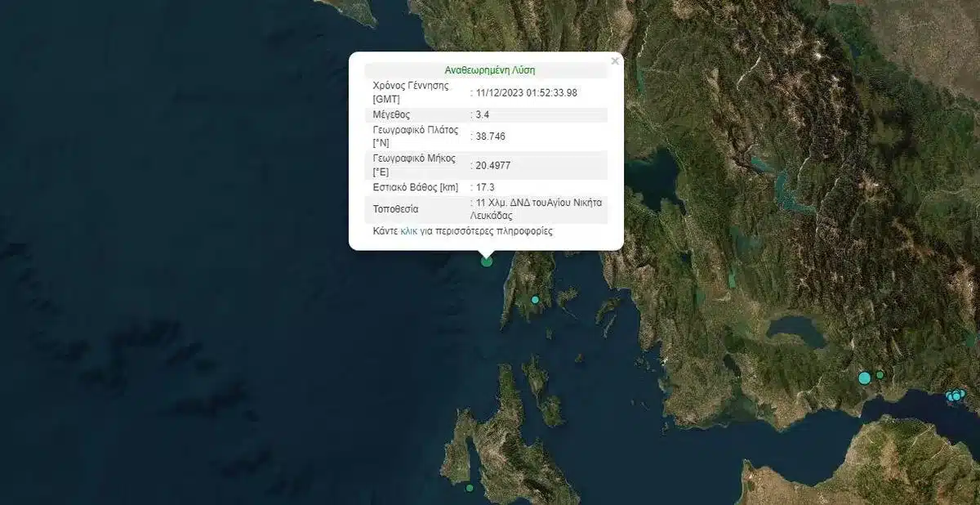Select the cyan marker cluster at the right edge
Viewport: 980px width, 505px height.
click(955, 396)
